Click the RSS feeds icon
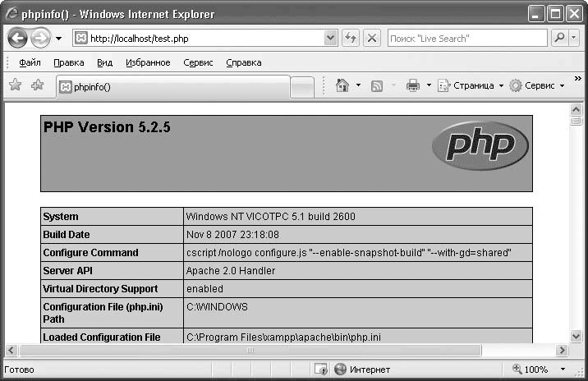This screenshot has height=381, width=588. [376, 86]
